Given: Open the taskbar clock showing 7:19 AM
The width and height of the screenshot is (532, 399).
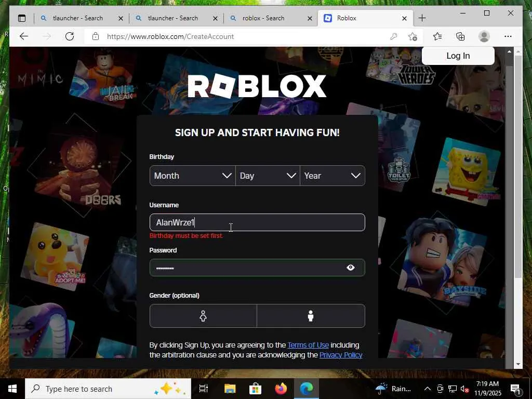Looking at the screenshot, I should 487,389.
